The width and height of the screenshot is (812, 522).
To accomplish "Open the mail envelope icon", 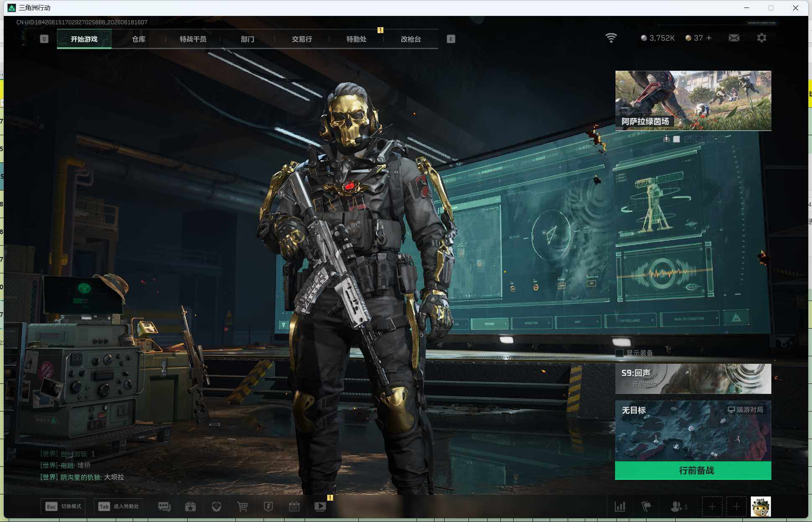I will coord(734,38).
